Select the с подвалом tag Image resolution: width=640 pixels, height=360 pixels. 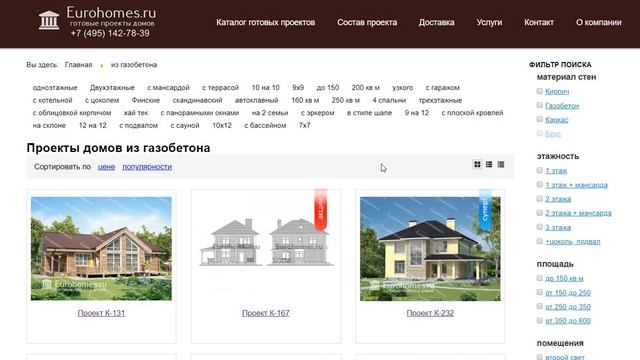pos(138,126)
